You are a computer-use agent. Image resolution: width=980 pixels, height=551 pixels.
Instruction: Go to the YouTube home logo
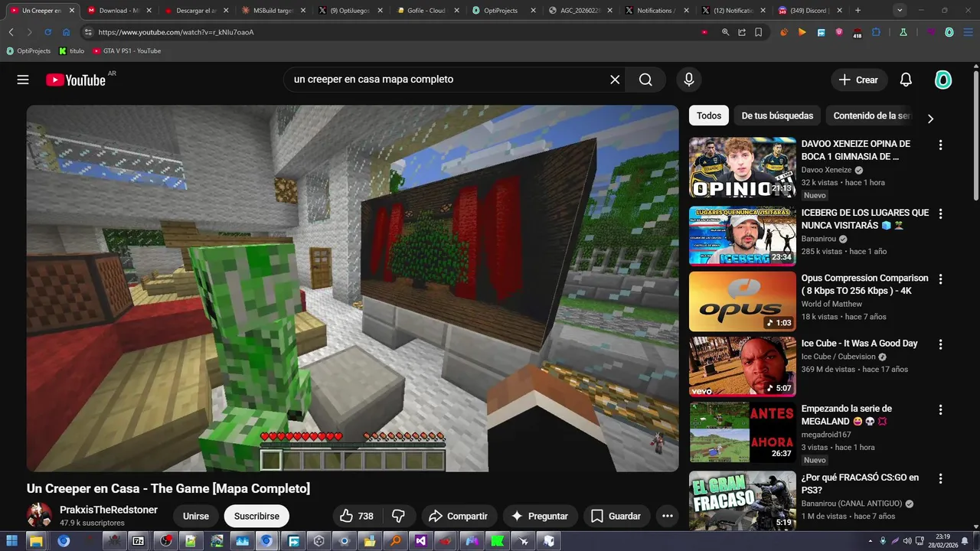click(x=76, y=80)
